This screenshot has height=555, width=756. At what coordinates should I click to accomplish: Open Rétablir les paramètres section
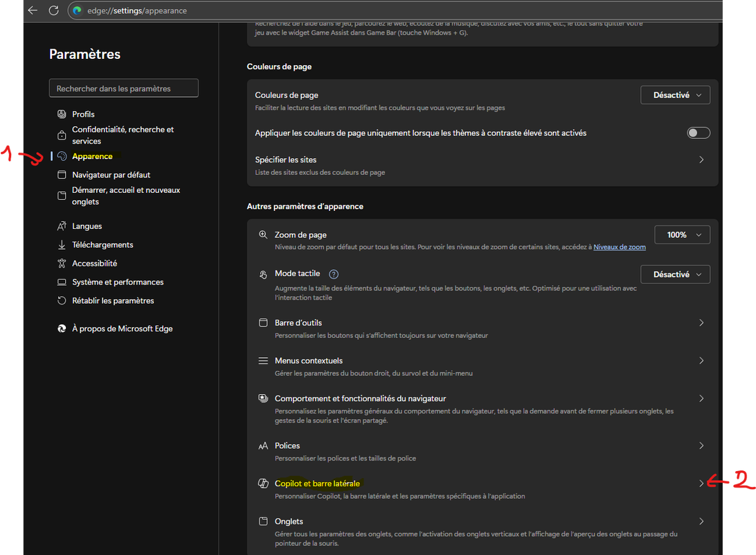pos(113,300)
